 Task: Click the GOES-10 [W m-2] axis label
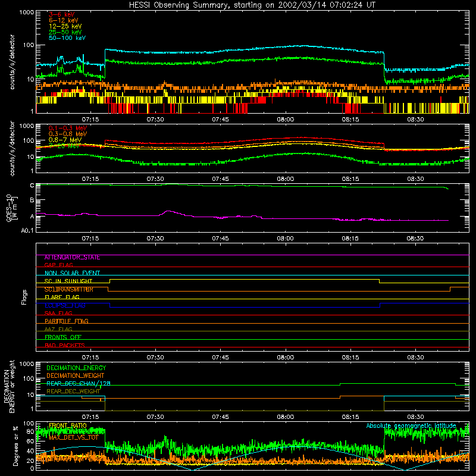tap(12, 208)
